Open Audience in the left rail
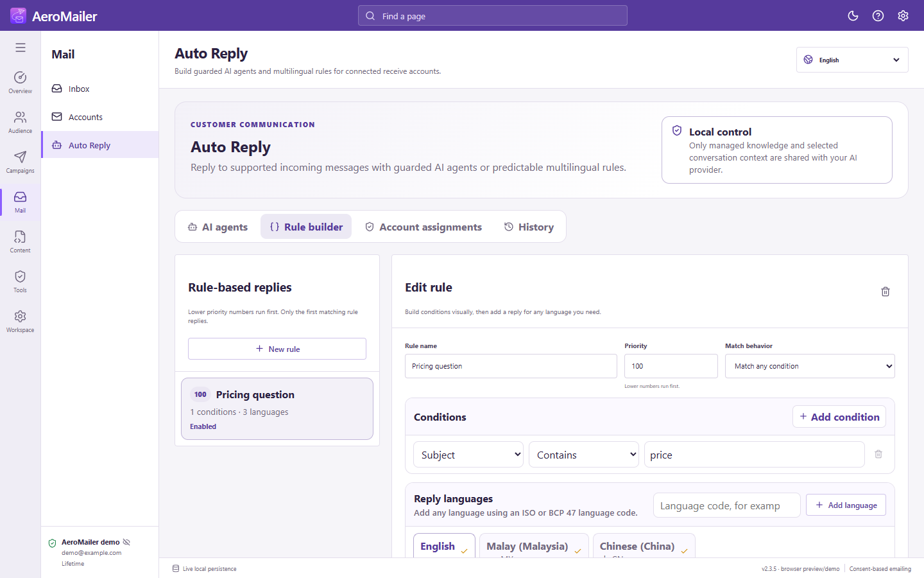924x578 pixels. point(21,123)
